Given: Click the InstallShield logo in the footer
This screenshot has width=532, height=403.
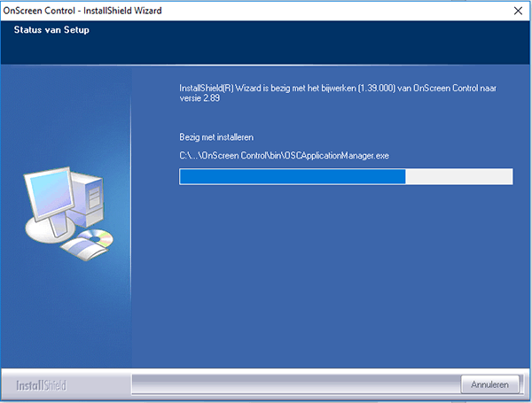Looking at the screenshot, I should tap(41, 385).
